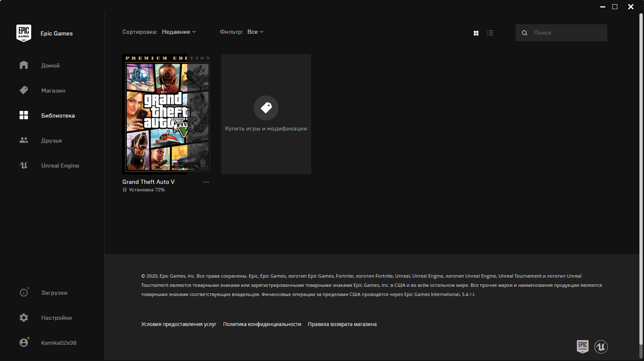Click the Epic Games sidebar title text
Image resolution: width=644 pixels, height=361 pixels.
(57, 33)
